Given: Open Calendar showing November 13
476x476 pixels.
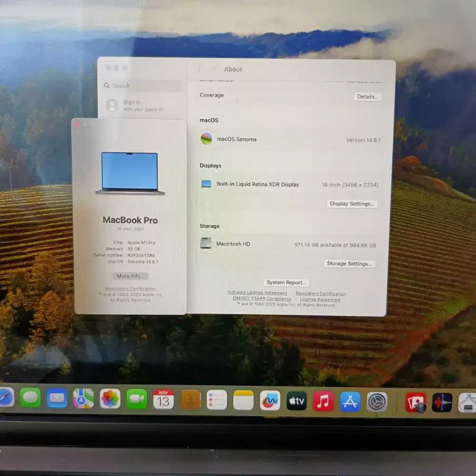Looking at the screenshot, I should (163, 400).
